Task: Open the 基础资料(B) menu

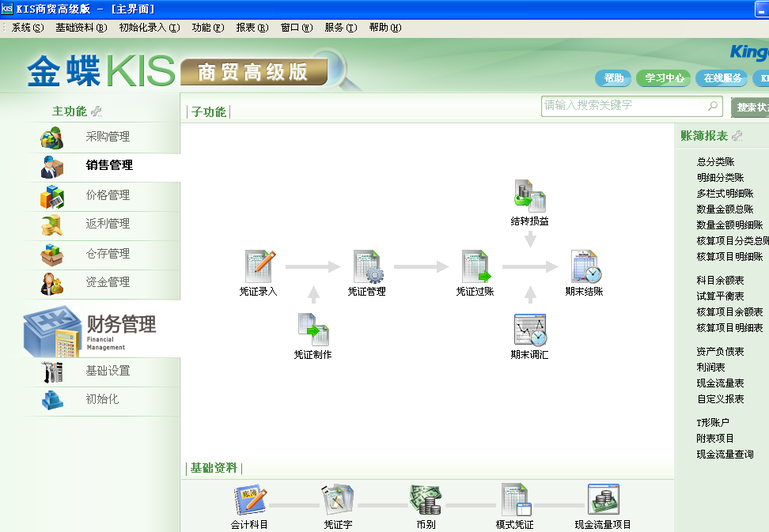Action: coord(81,28)
